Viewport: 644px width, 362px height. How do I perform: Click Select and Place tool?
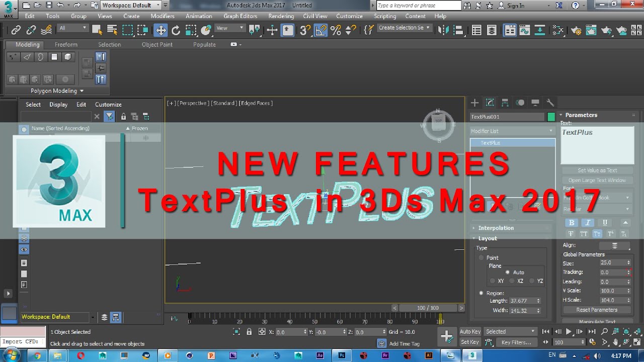(x=206, y=30)
